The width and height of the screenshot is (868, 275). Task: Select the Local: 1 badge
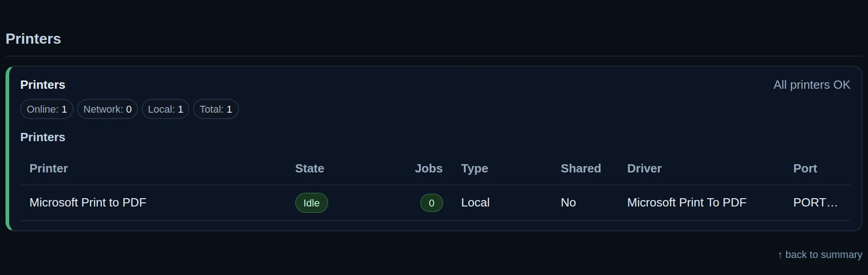(x=166, y=109)
